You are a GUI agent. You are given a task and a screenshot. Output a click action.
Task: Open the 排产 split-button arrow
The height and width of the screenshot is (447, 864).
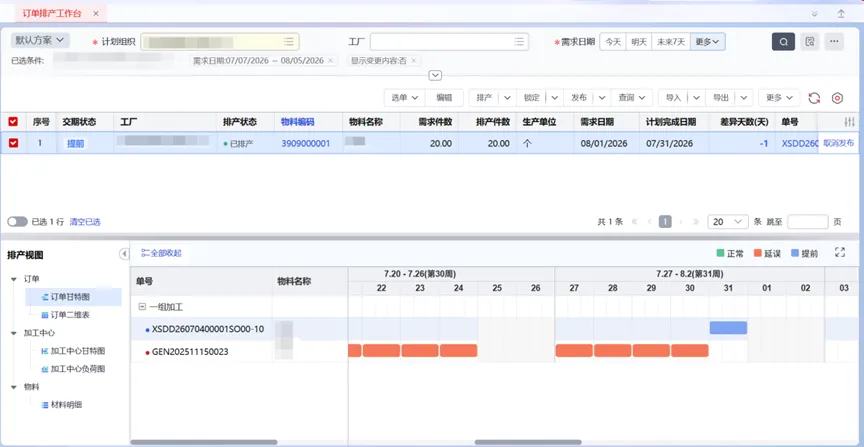pos(507,98)
